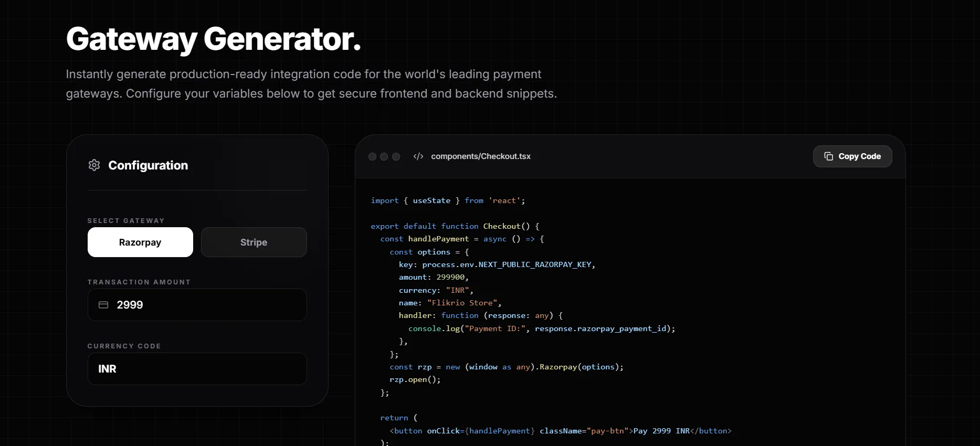Click the Configuration panel title
Viewport: 980px width, 446px height.
coord(148,165)
